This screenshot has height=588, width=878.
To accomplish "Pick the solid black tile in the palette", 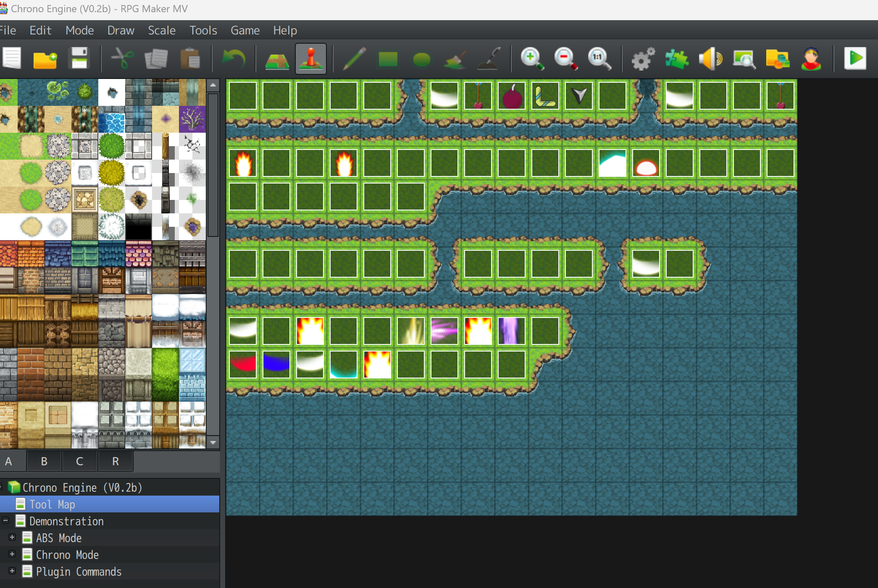I will (x=139, y=227).
